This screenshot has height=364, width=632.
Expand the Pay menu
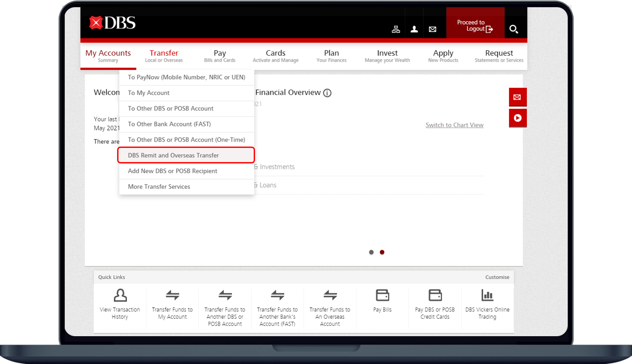click(x=220, y=56)
